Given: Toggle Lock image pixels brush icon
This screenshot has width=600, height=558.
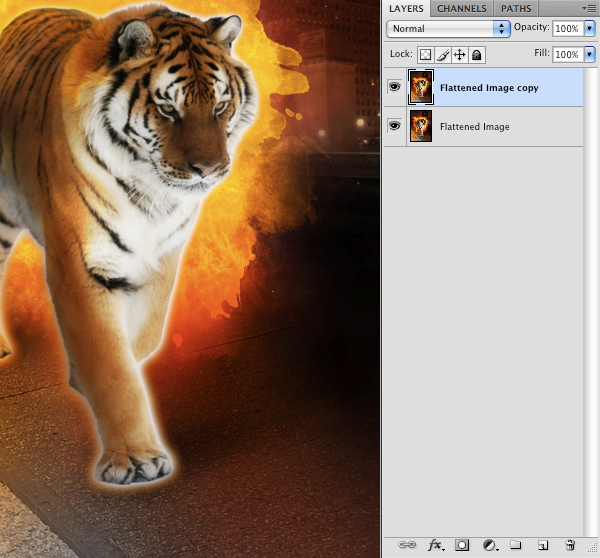Looking at the screenshot, I should [x=443, y=55].
